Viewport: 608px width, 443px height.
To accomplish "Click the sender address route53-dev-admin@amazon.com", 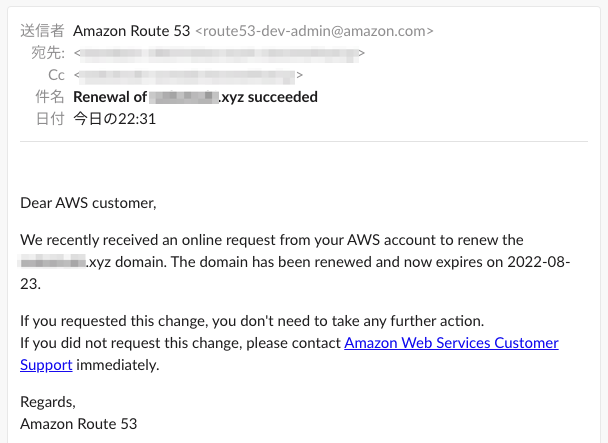I will (314, 31).
